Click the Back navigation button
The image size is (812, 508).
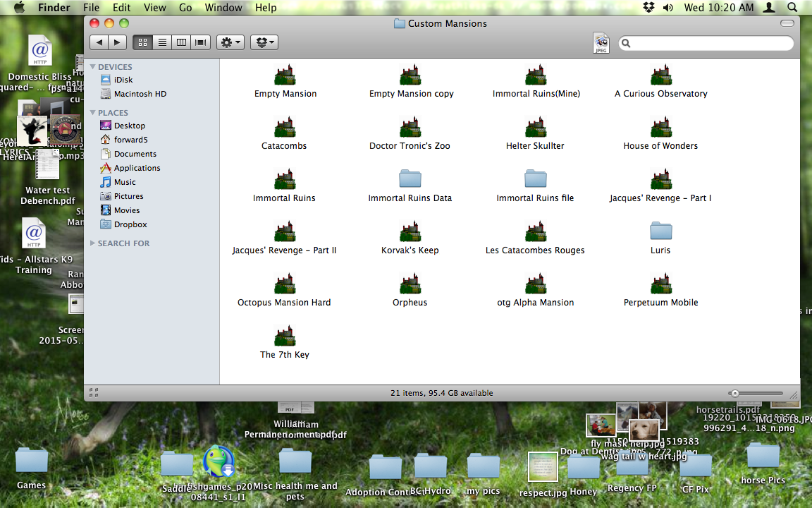coord(99,42)
